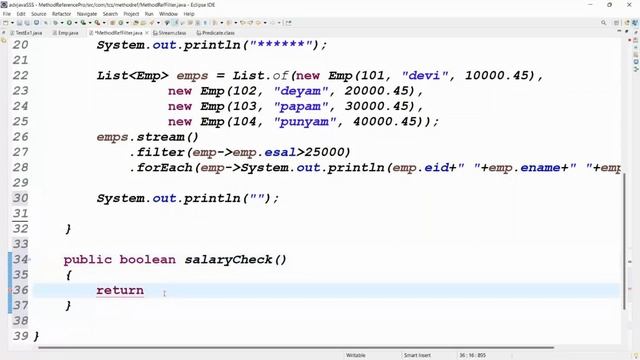Screen dimensions: 640x360
Task: Click the Open Type toolbar icon
Action: pos(135,23)
